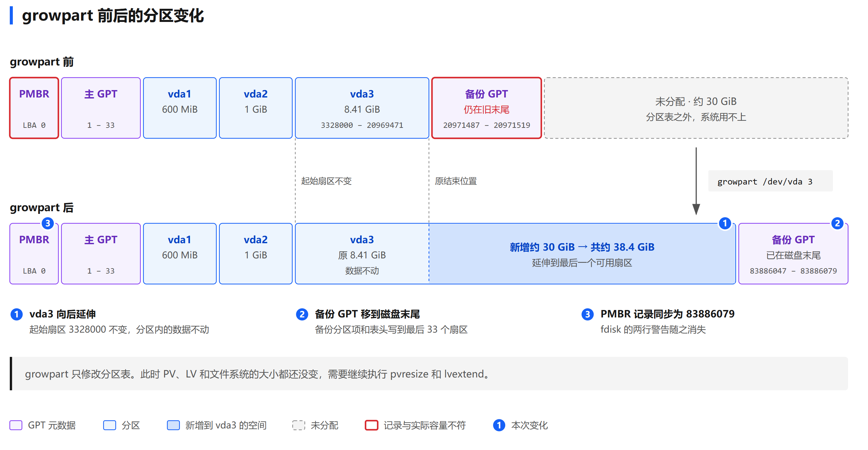
Task: Click badge 2 on the 备份 GPT box
Action: coord(837,223)
